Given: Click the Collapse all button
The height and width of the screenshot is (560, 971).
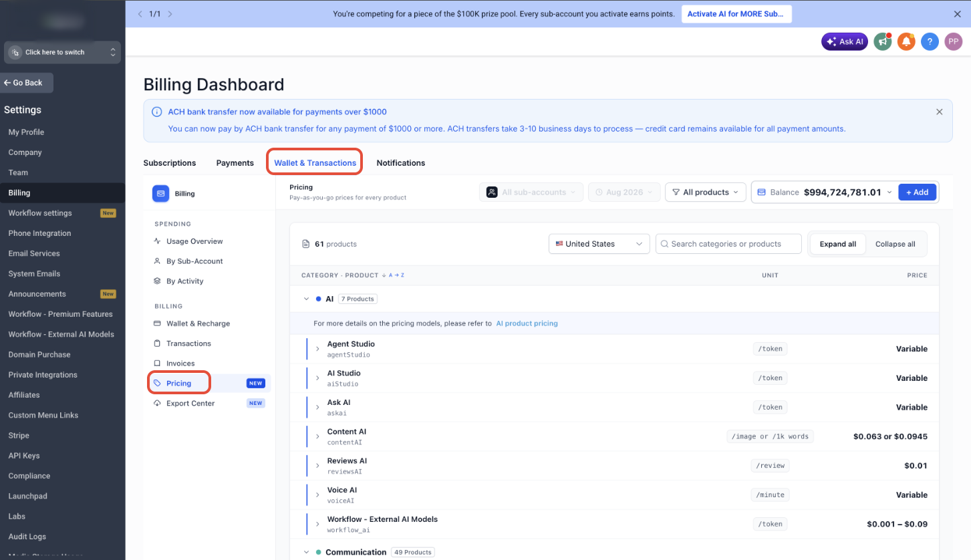Looking at the screenshot, I should [x=895, y=244].
